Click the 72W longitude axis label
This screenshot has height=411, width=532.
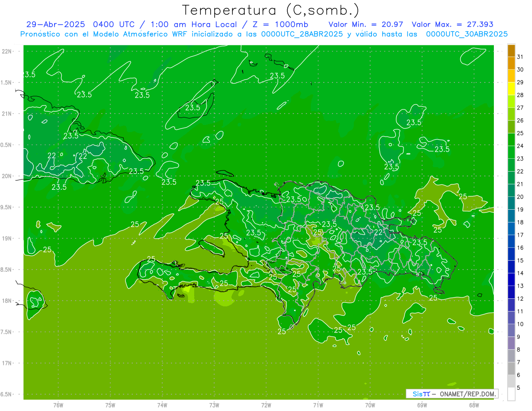[x=266, y=405]
